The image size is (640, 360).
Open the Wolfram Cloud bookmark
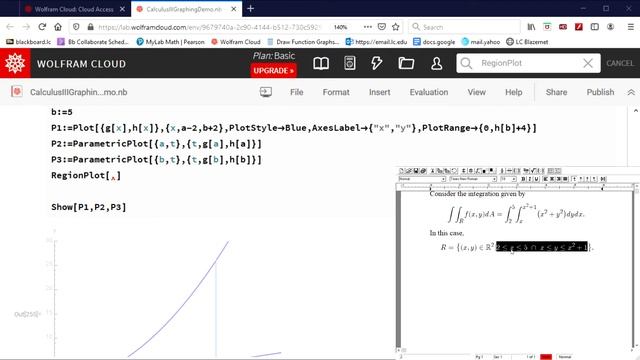(x=236, y=42)
